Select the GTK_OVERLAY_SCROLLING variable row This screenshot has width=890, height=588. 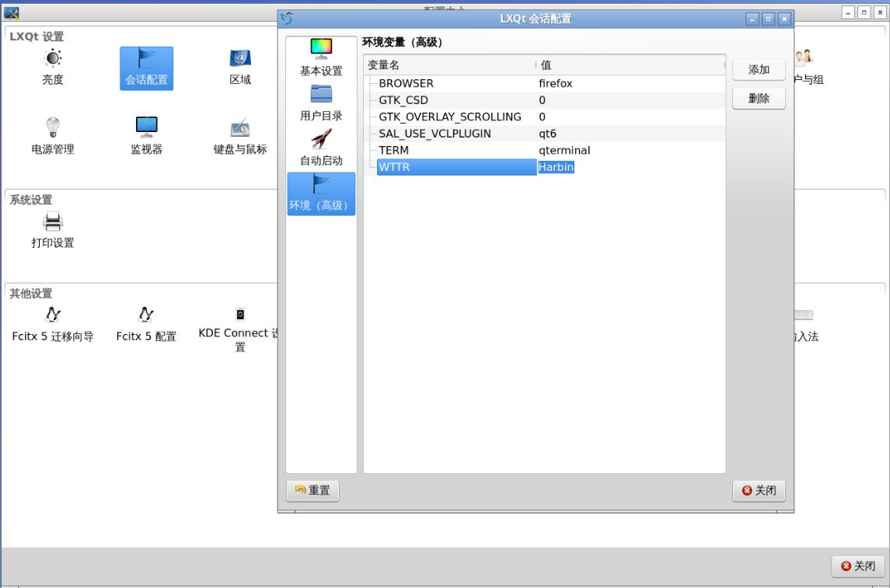click(x=545, y=117)
